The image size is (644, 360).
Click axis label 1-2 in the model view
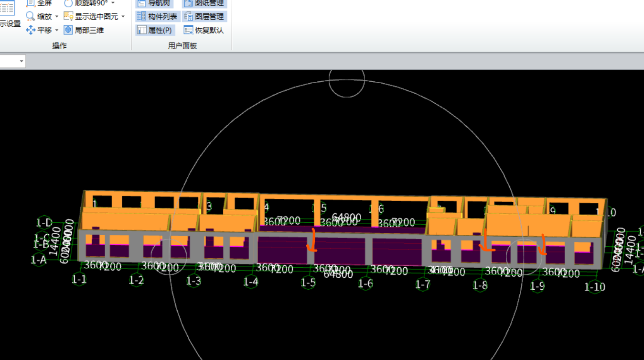136,280
